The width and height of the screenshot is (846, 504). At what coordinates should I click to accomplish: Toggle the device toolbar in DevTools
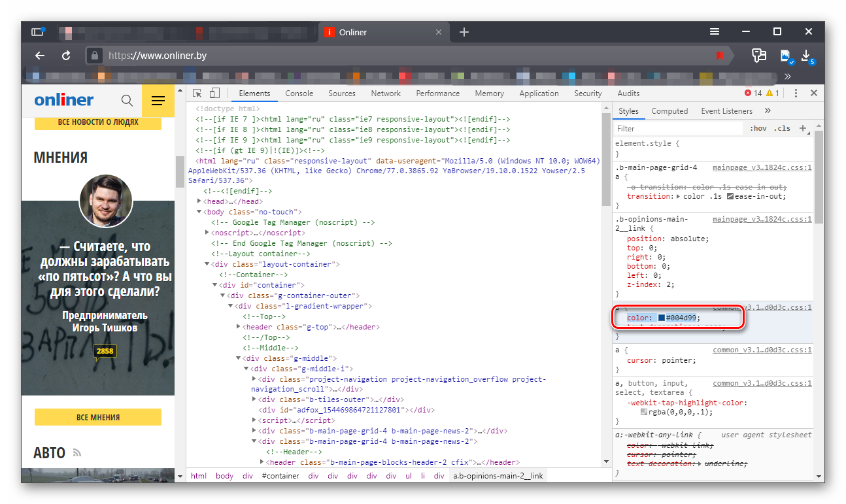click(x=214, y=93)
